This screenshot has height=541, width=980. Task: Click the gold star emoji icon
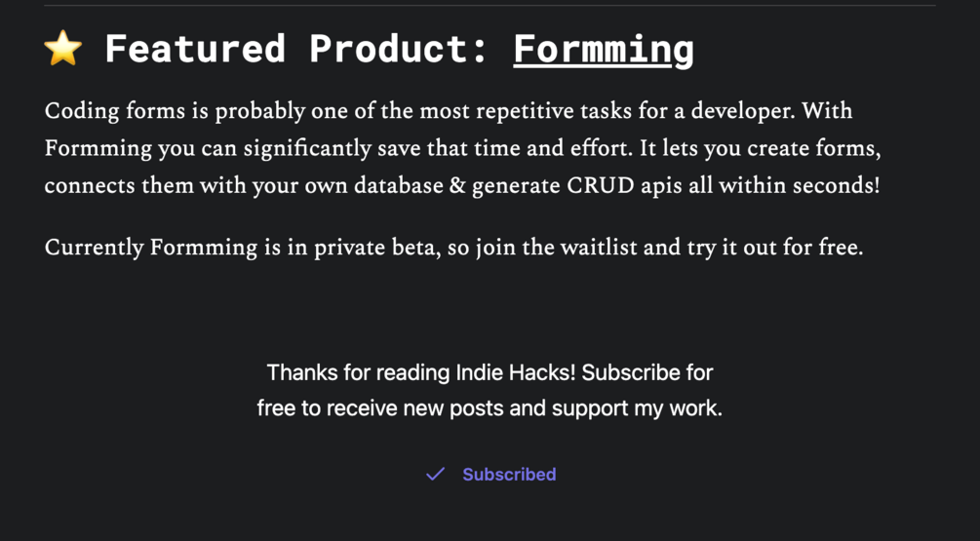coord(63,49)
